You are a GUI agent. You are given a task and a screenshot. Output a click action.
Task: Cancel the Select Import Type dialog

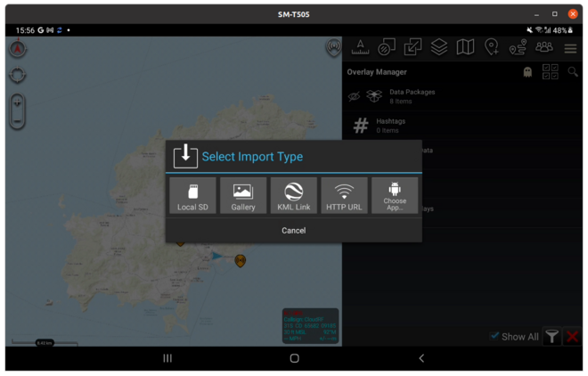(294, 231)
